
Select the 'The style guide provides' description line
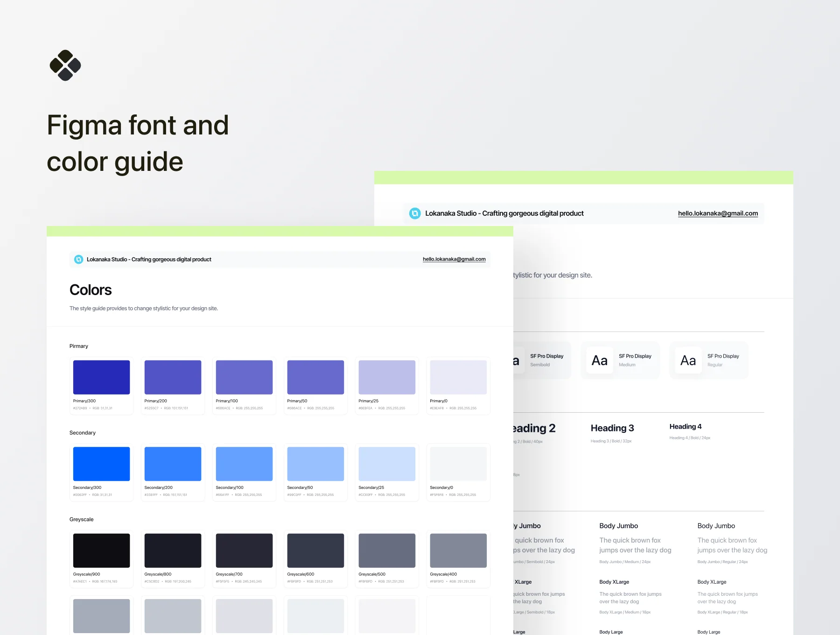pos(144,309)
